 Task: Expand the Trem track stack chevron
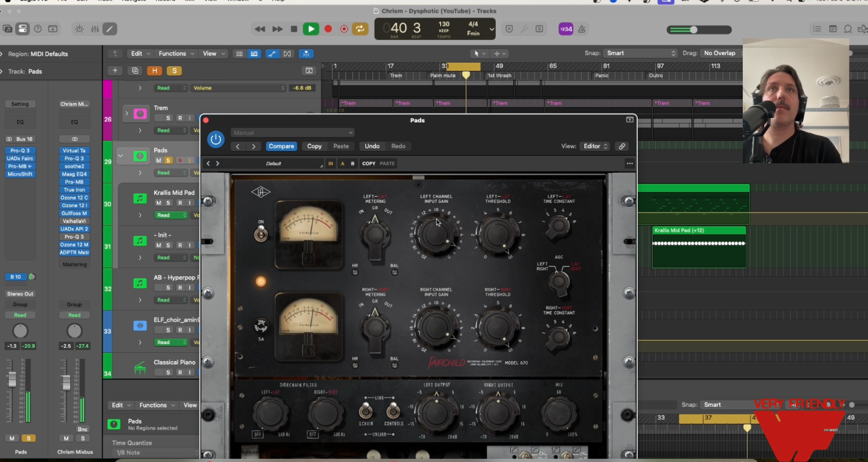pyautogui.click(x=126, y=113)
